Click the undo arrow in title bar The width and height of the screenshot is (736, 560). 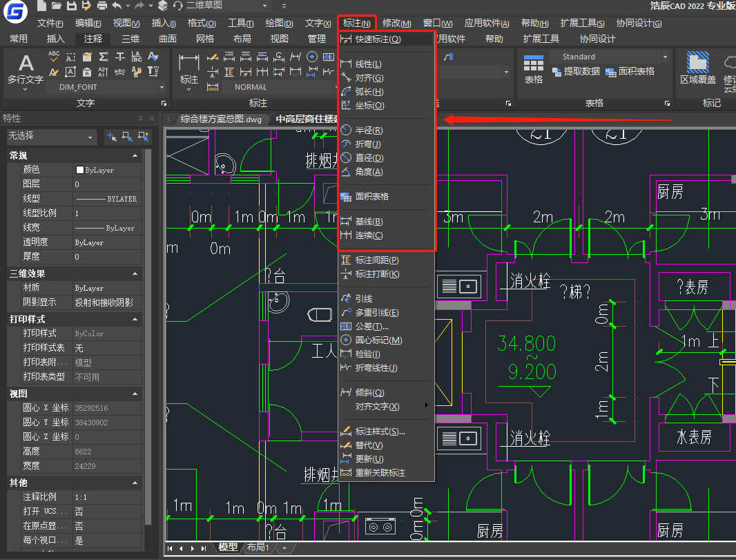click(x=117, y=6)
